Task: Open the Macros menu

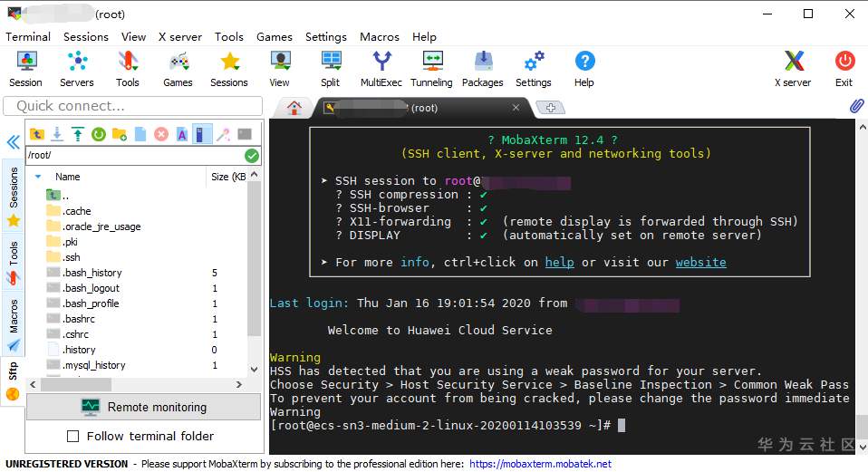Action: point(380,37)
